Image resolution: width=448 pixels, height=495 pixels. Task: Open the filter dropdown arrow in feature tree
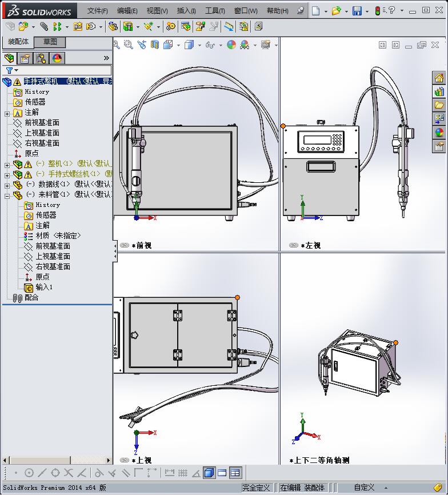(16, 70)
